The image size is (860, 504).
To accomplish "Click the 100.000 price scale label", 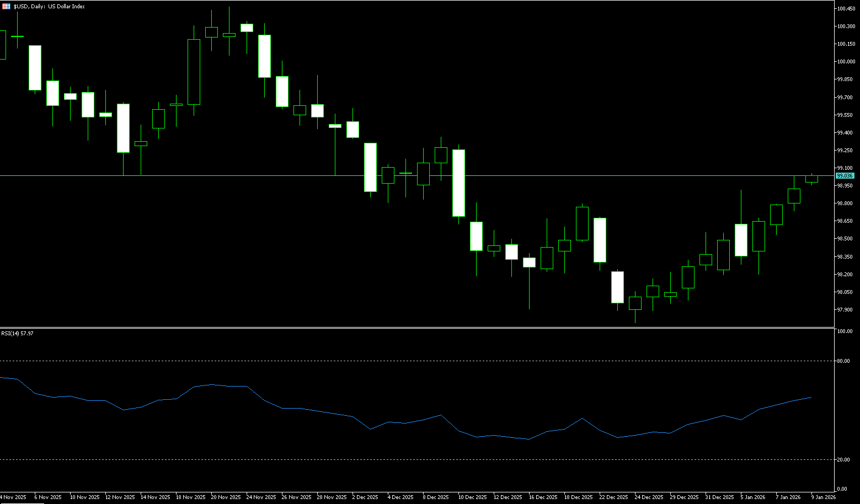I will [x=846, y=62].
